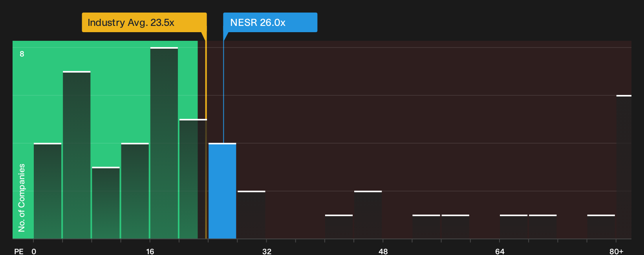Viewport: 644px width, 255px height.
Task: Click the x-axis label 32
Action: click(267, 251)
